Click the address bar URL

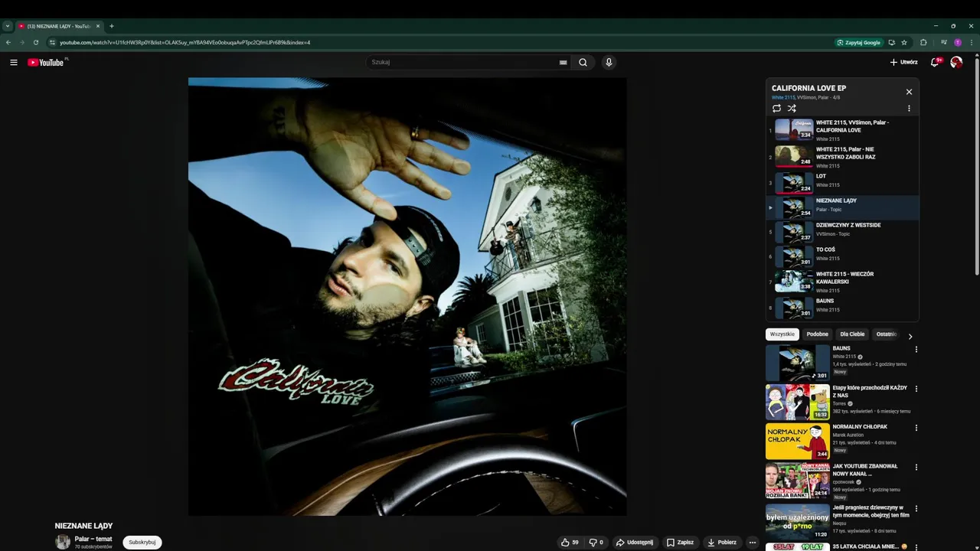click(185, 43)
